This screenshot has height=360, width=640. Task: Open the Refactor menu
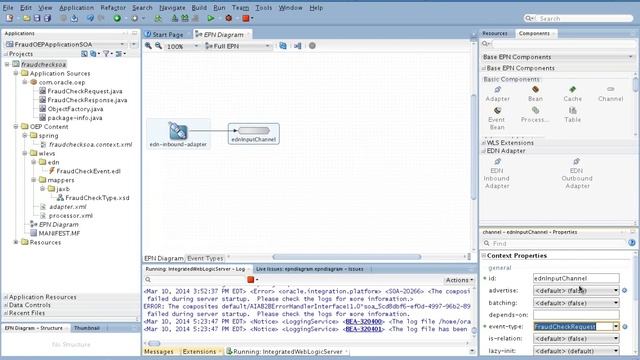coord(113,8)
